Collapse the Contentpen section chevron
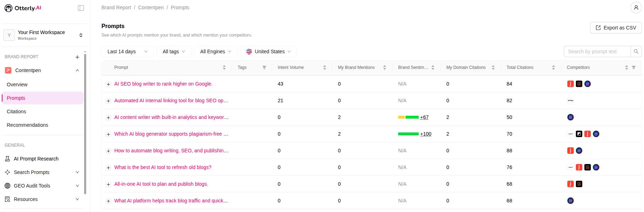Screen dimensions: 644x212 77,70
